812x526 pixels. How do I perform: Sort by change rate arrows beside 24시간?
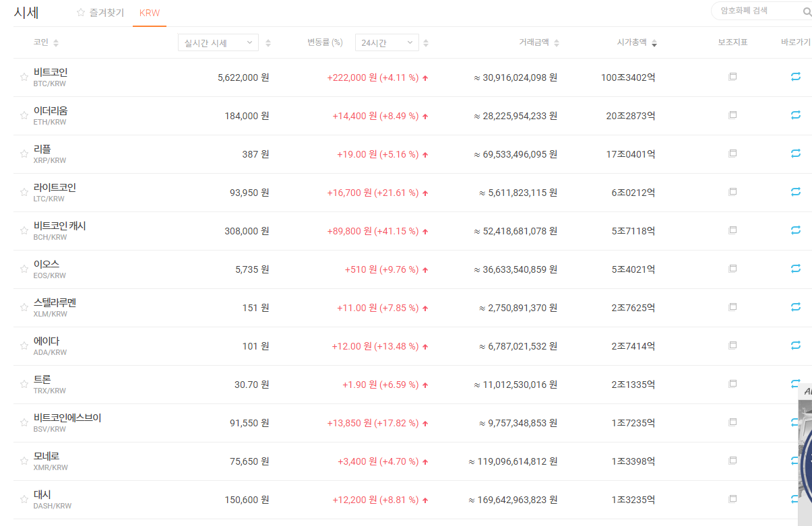426,43
